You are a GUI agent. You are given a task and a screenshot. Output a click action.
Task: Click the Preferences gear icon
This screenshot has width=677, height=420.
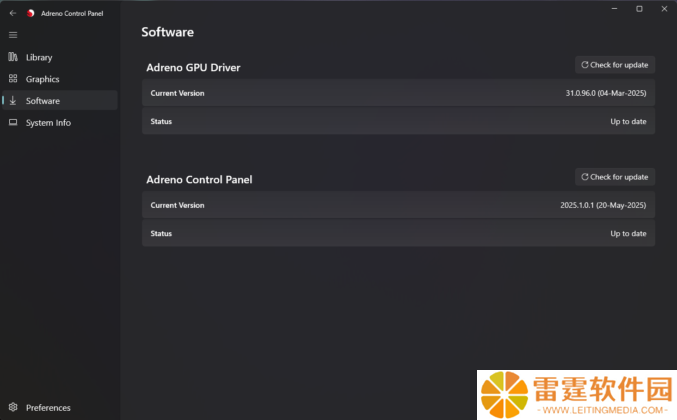(x=13, y=407)
